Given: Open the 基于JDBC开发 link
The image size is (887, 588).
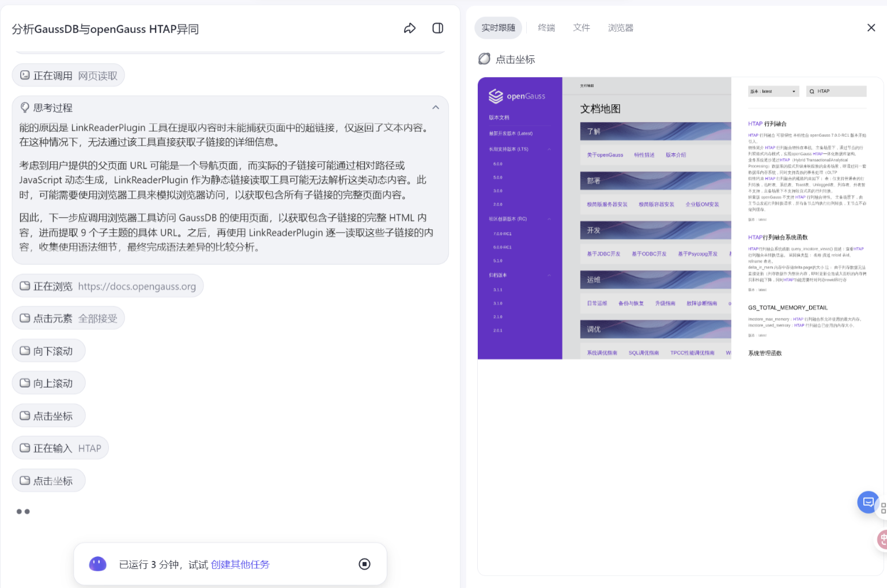Looking at the screenshot, I should (603, 254).
